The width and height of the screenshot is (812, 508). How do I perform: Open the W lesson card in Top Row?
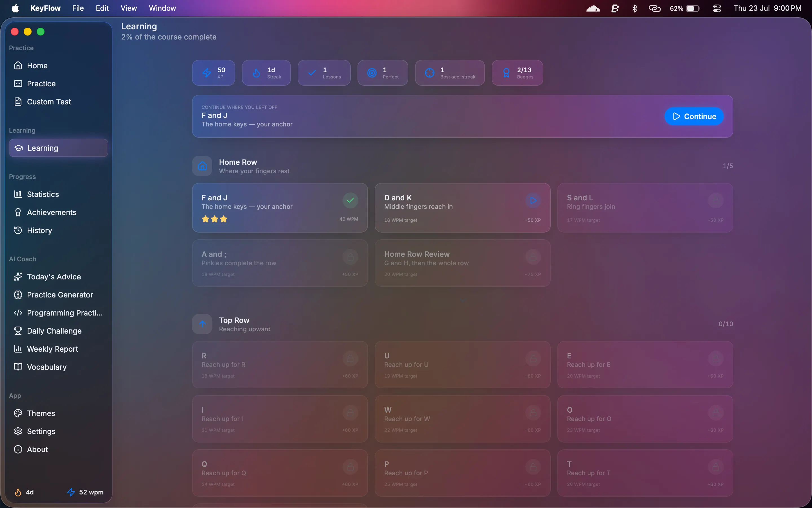(462, 419)
